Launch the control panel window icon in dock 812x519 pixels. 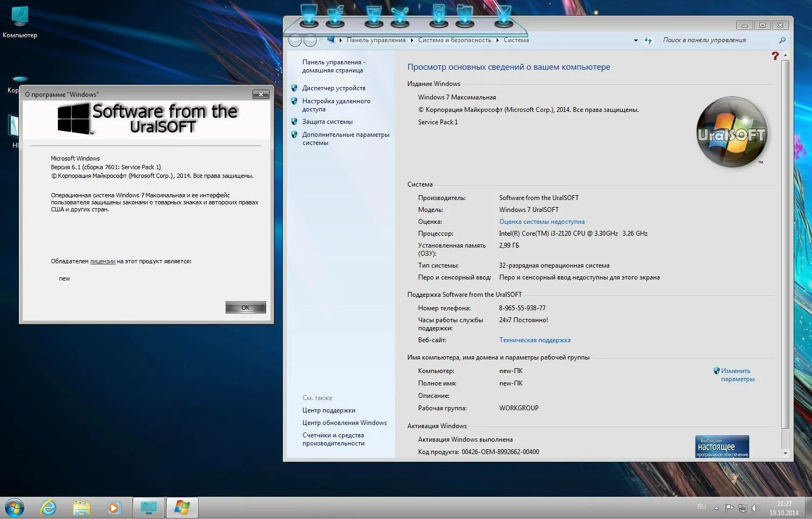tap(374, 15)
